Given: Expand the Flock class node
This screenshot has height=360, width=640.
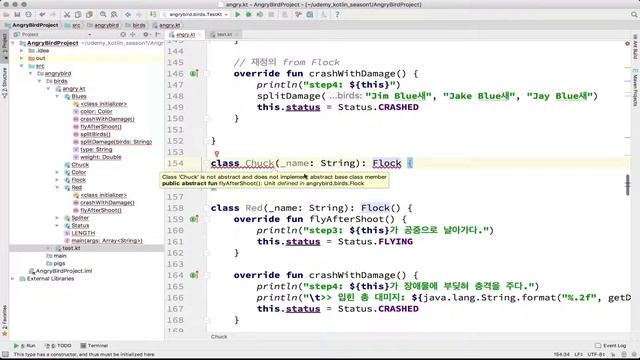Looking at the screenshot, I should (58, 180).
